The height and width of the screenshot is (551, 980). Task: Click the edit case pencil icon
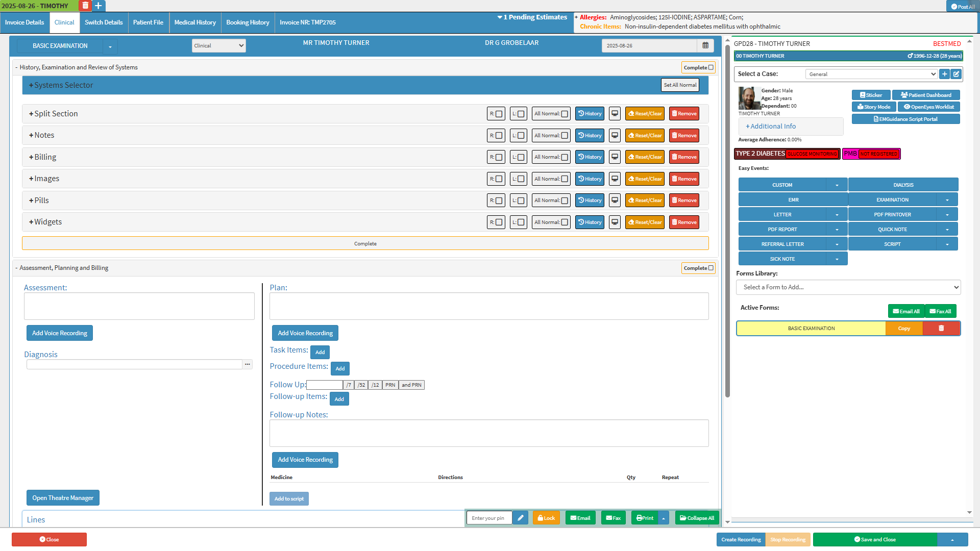pos(957,74)
